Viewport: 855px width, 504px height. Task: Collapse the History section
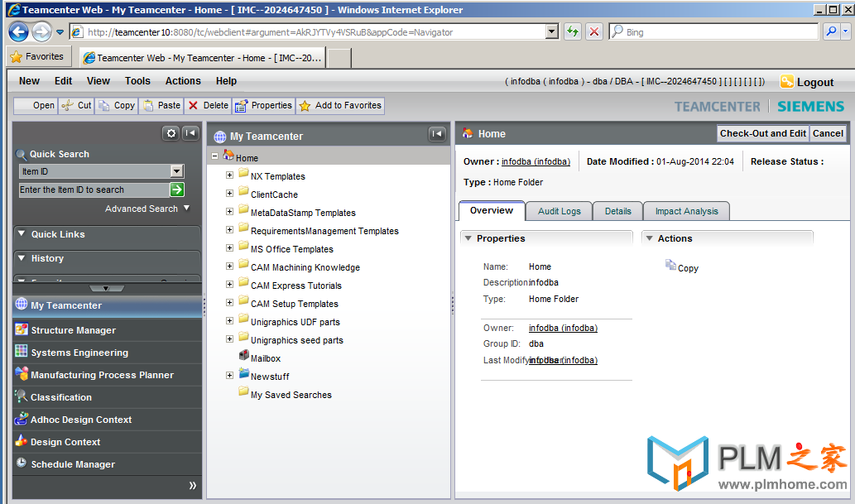point(22,257)
